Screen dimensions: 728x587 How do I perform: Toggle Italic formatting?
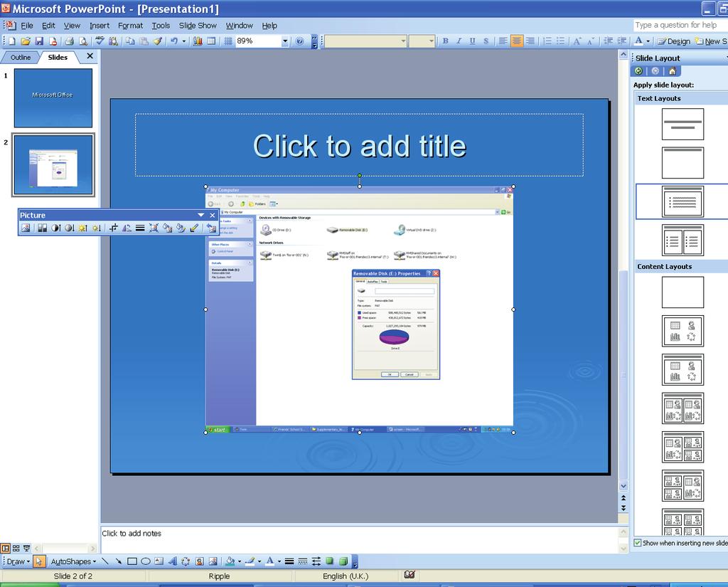pos(459,41)
